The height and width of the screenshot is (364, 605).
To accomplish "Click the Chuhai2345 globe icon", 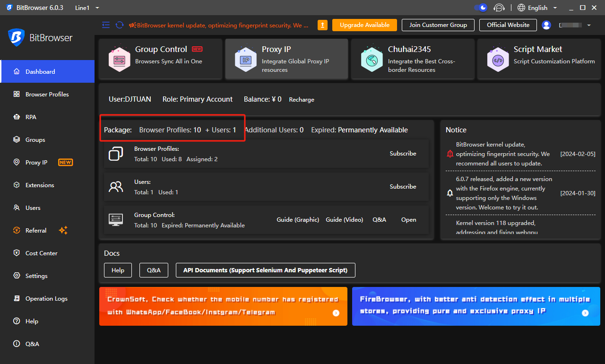I will (372, 59).
